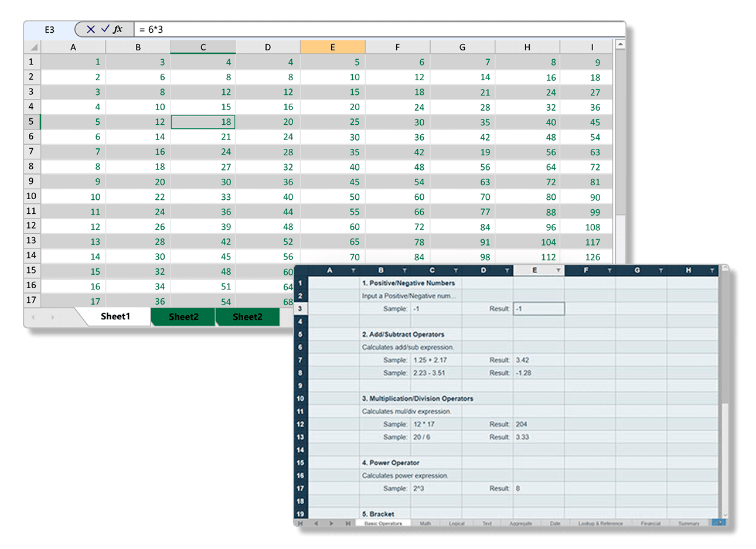Switch to the Aggregate sheet tab
This screenshot has height=549, width=756.
[521, 523]
